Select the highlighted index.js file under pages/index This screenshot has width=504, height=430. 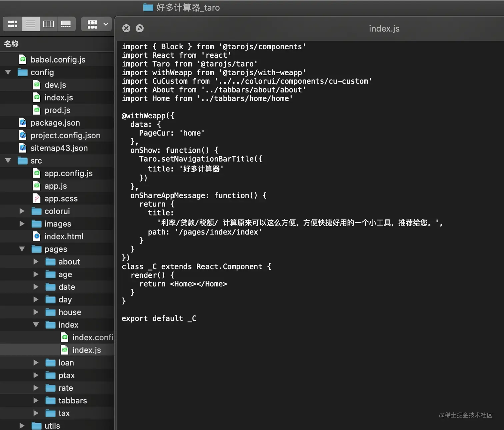pos(57,350)
